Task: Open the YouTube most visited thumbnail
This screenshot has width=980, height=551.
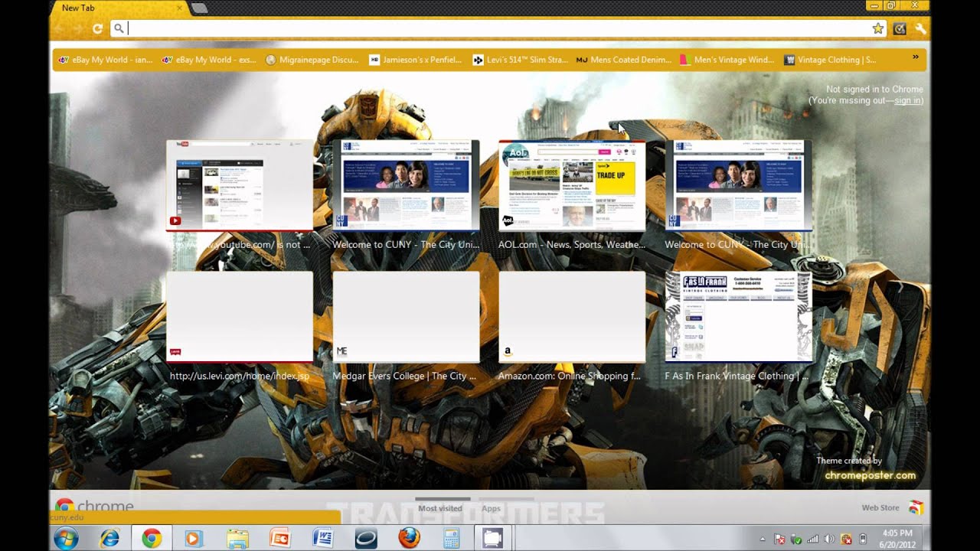Action: coord(239,185)
